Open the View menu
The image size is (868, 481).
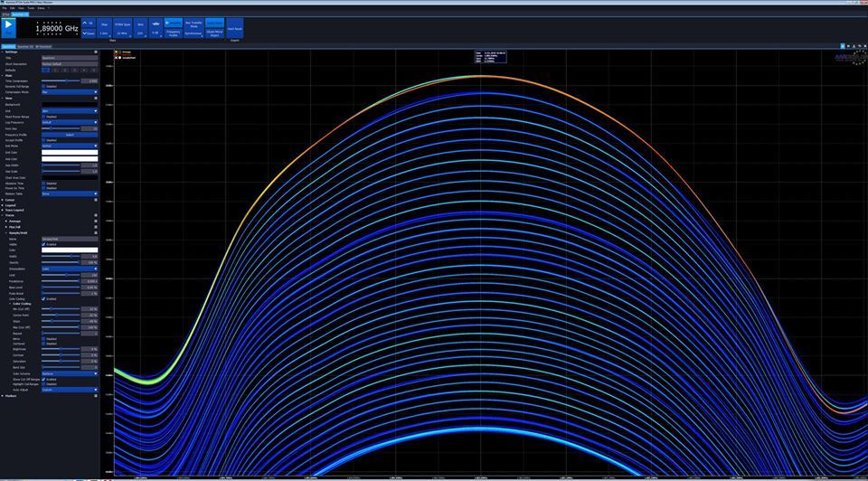pos(21,8)
